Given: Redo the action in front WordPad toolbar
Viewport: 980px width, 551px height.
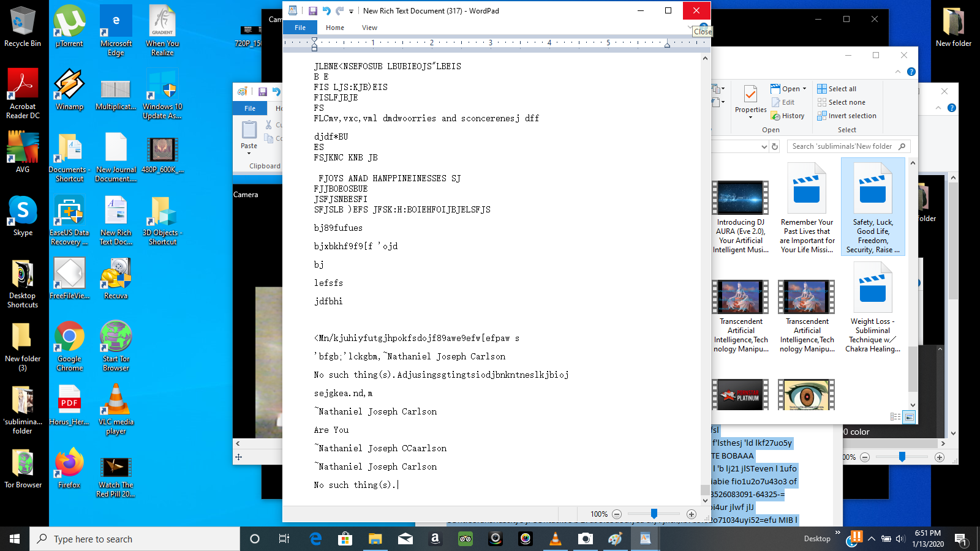Looking at the screenshot, I should tap(339, 11).
